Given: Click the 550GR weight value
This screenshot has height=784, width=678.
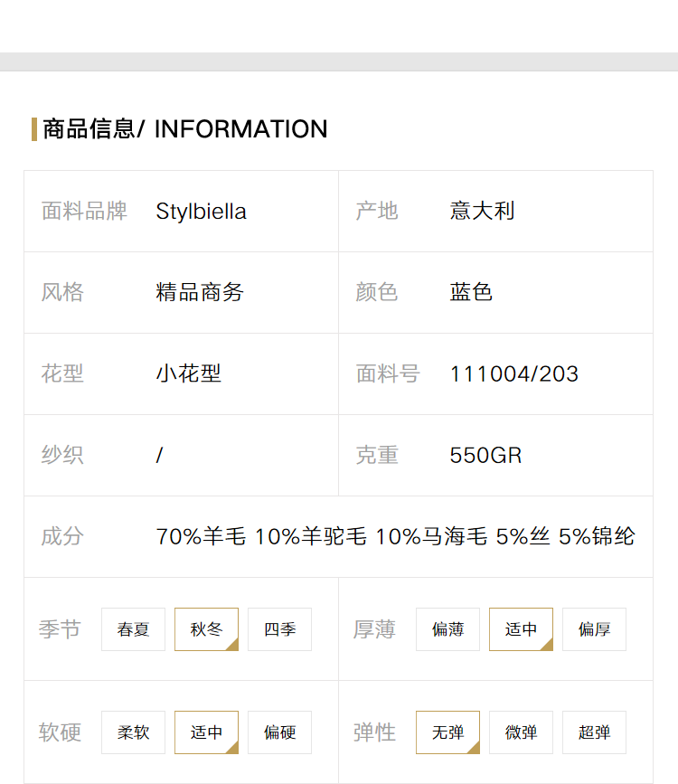Looking at the screenshot, I should click(485, 456).
